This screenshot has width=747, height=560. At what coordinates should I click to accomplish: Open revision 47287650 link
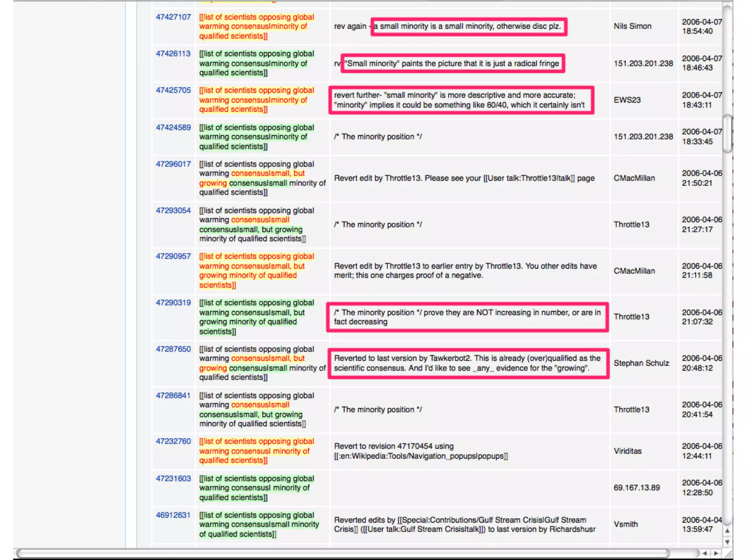tap(173, 349)
